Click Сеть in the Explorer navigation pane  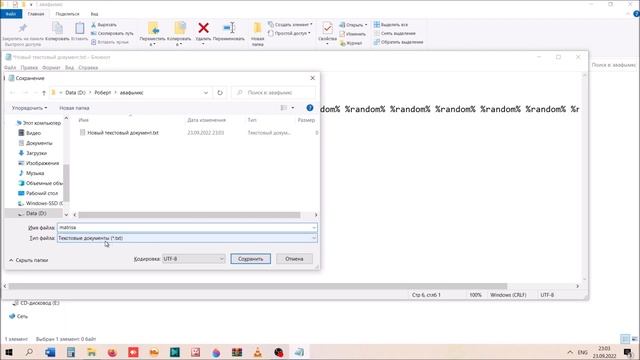pyautogui.click(x=18, y=316)
